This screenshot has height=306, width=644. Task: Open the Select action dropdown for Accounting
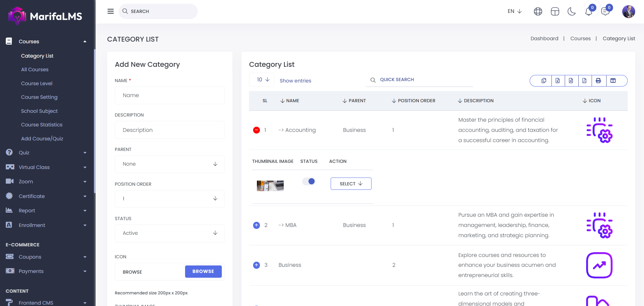pyautogui.click(x=351, y=184)
